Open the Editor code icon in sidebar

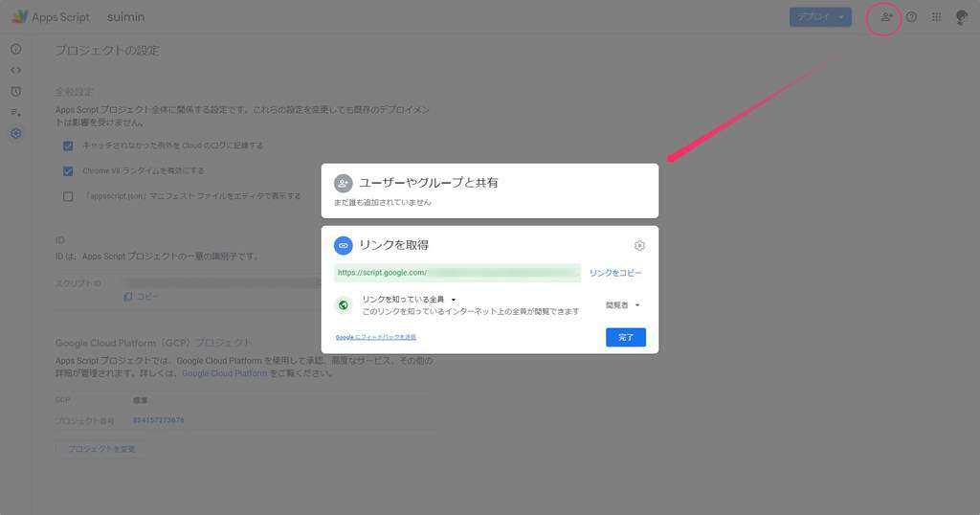coord(16,70)
